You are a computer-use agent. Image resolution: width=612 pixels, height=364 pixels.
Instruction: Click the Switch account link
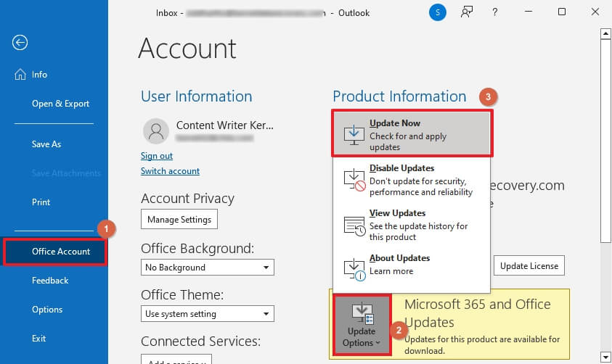pos(170,171)
